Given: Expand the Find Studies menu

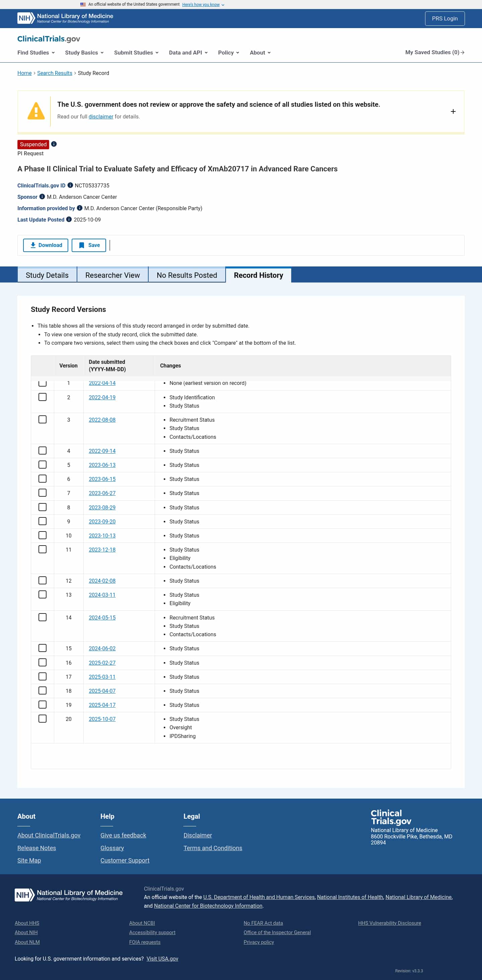Looking at the screenshot, I should coord(36,53).
